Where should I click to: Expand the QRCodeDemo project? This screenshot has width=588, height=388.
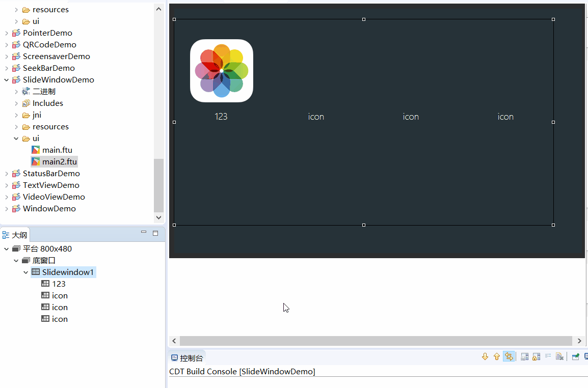(x=7, y=44)
